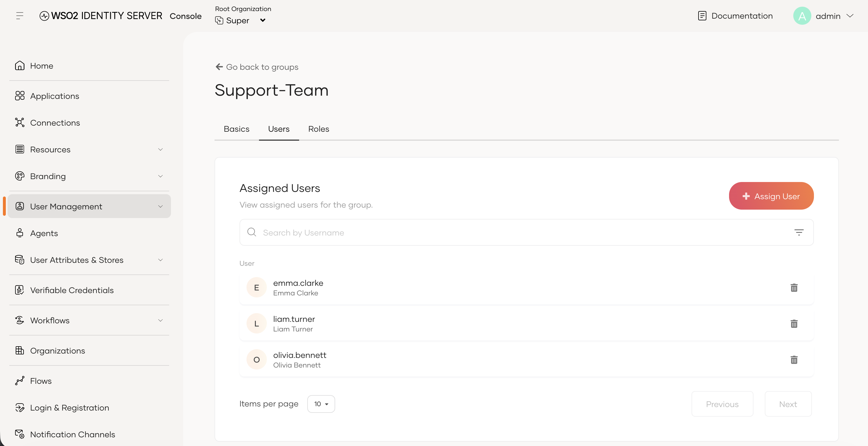Open the search filter options icon
Viewport: 868px width, 446px height.
[x=799, y=232]
